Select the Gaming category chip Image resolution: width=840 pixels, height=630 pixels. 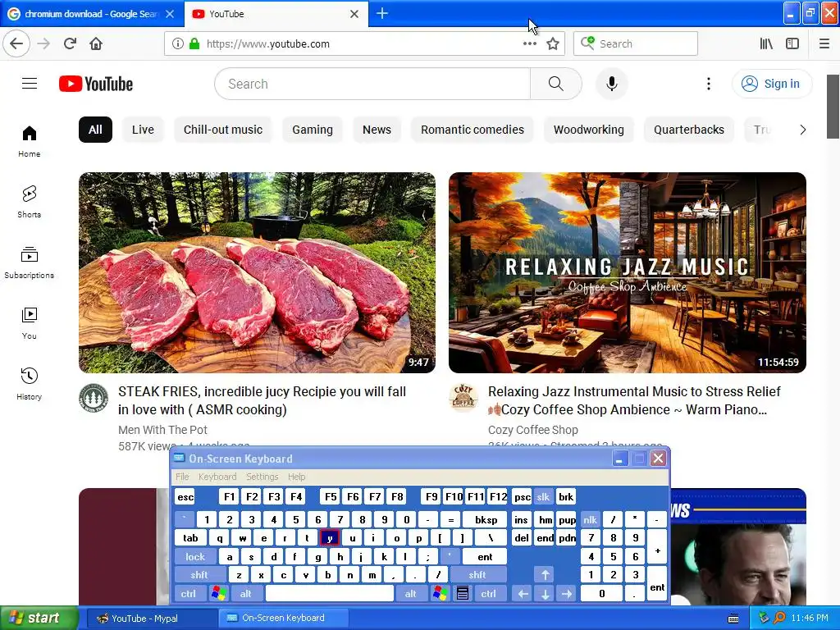313,130
